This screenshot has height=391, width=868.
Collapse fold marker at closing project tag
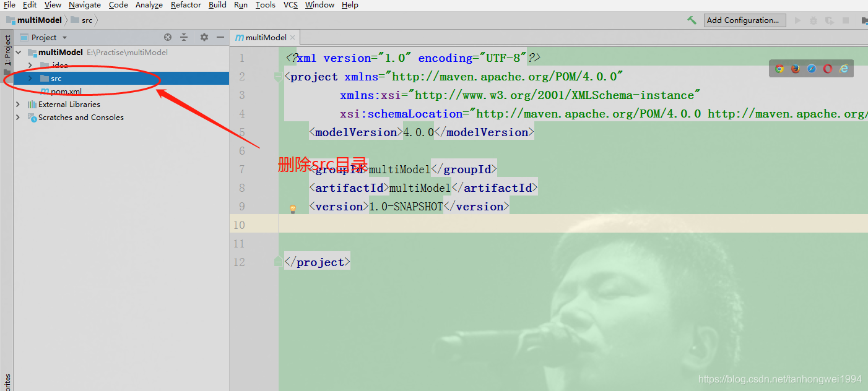point(278,262)
